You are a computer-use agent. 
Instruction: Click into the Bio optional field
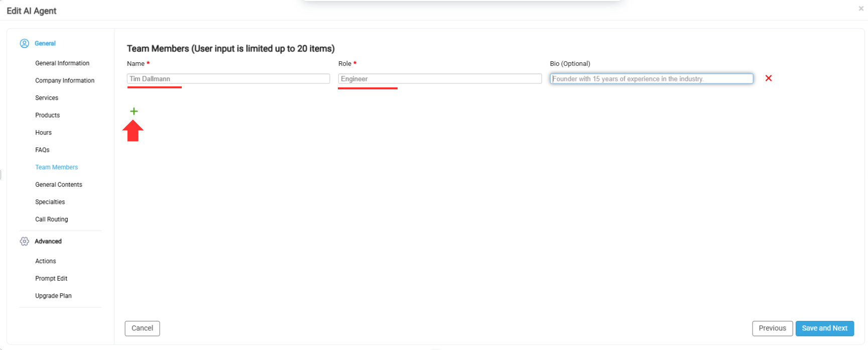(x=651, y=79)
